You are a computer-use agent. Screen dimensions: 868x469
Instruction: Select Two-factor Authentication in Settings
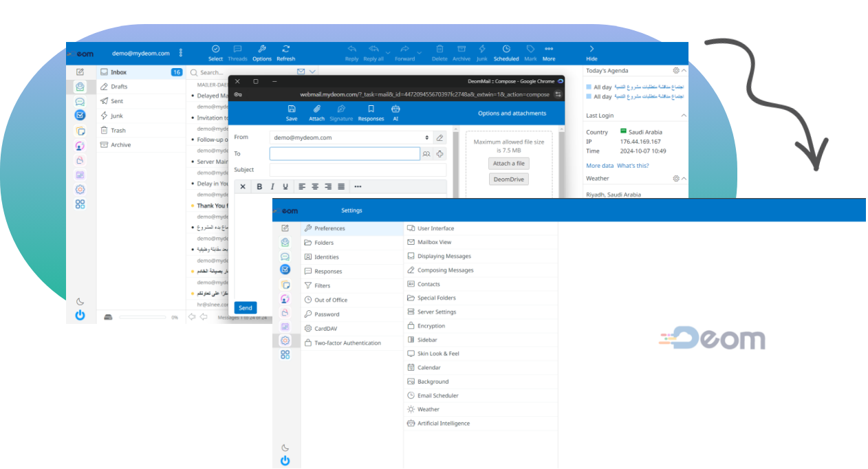click(x=347, y=343)
